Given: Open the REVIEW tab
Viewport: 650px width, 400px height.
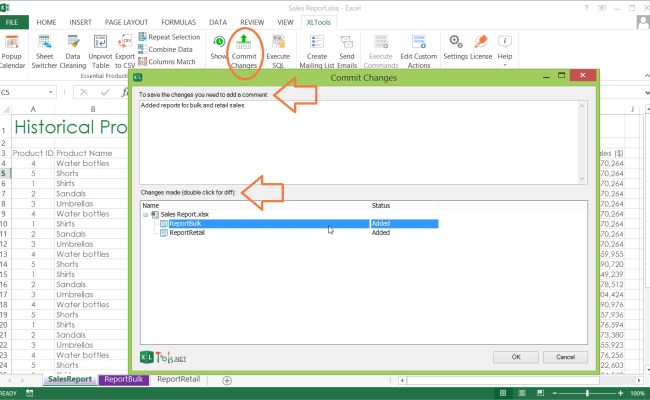Looking at the screenshot, I should coord(252,22).
